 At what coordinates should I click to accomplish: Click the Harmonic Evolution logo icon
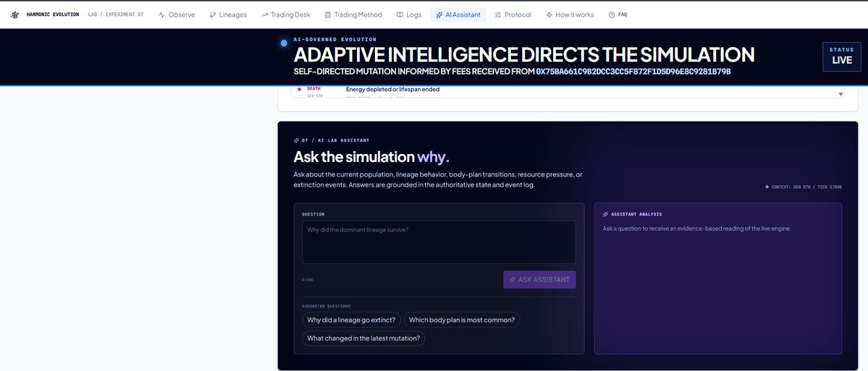click(15, 15)
